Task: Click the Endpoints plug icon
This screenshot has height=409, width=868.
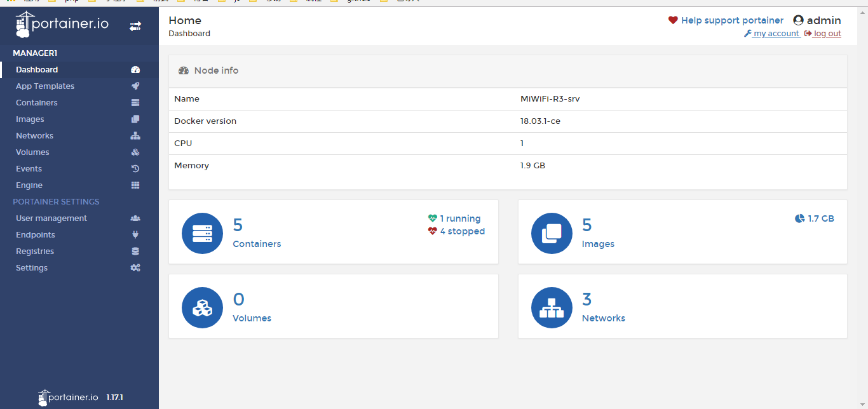Action: [135, 234]
